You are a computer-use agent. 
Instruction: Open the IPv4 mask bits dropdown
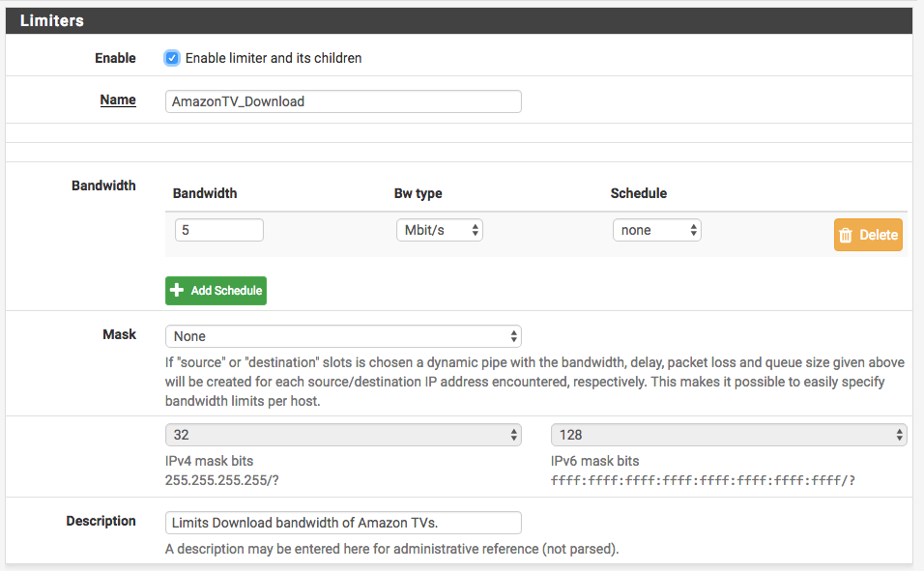coord(343,435)
